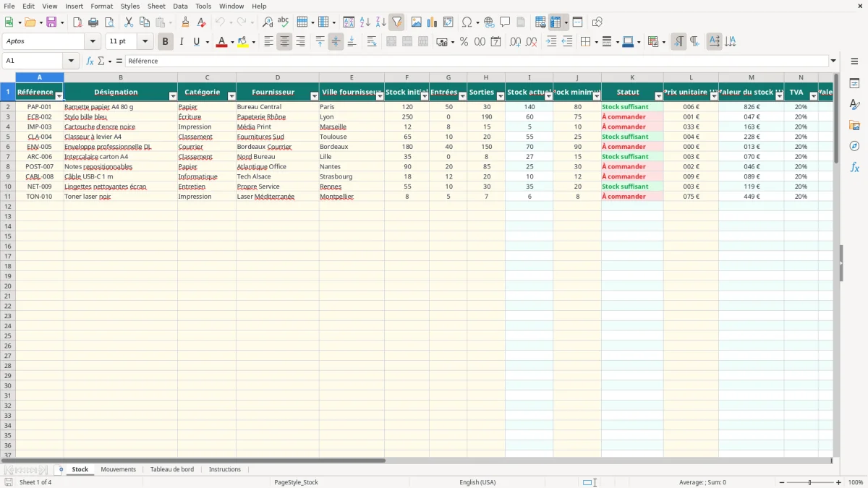
Task: Click the formula input line
Action: pyautogui.click(x=477, y=61)
